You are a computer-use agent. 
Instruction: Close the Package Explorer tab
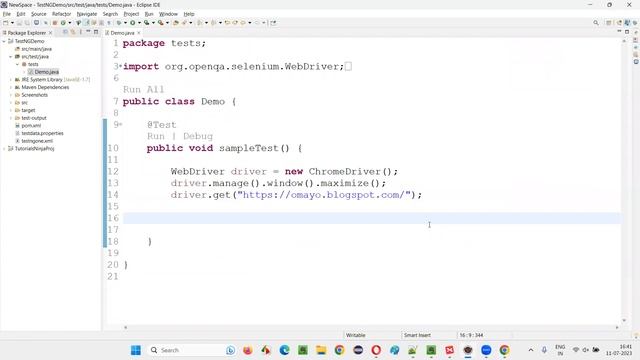tap(51, 33)
